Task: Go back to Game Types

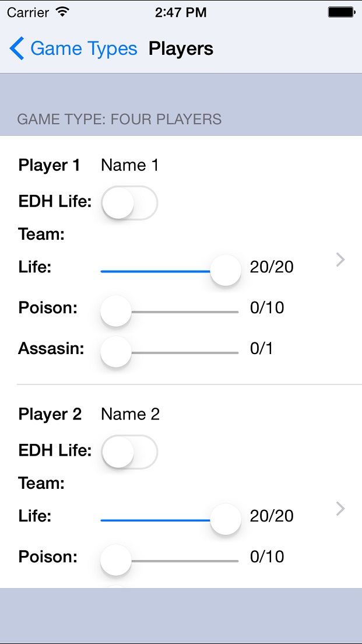Action: (73, 48)
